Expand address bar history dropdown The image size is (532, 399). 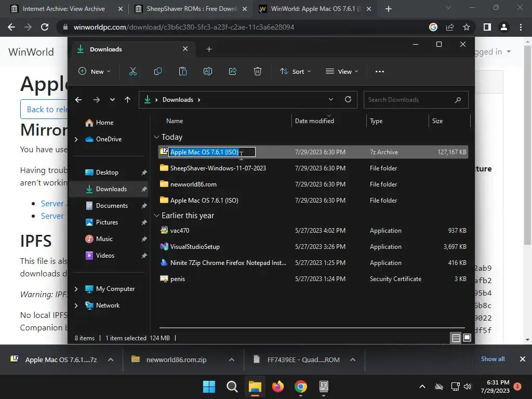pos(331,99)
